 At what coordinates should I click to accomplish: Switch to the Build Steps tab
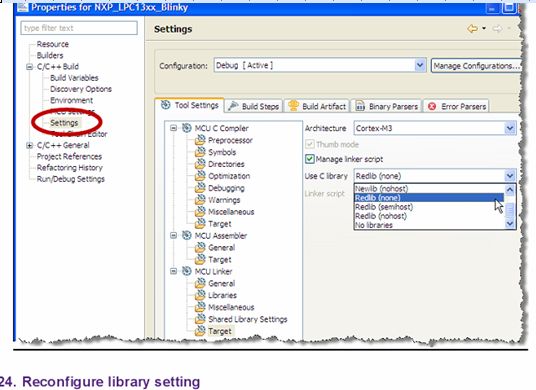254,106
